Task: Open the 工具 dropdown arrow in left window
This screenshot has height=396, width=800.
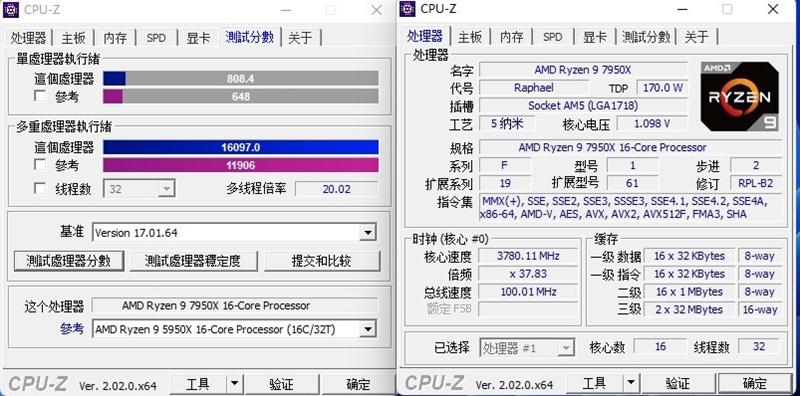Action: pyautogui.click(x=234, y=383)
